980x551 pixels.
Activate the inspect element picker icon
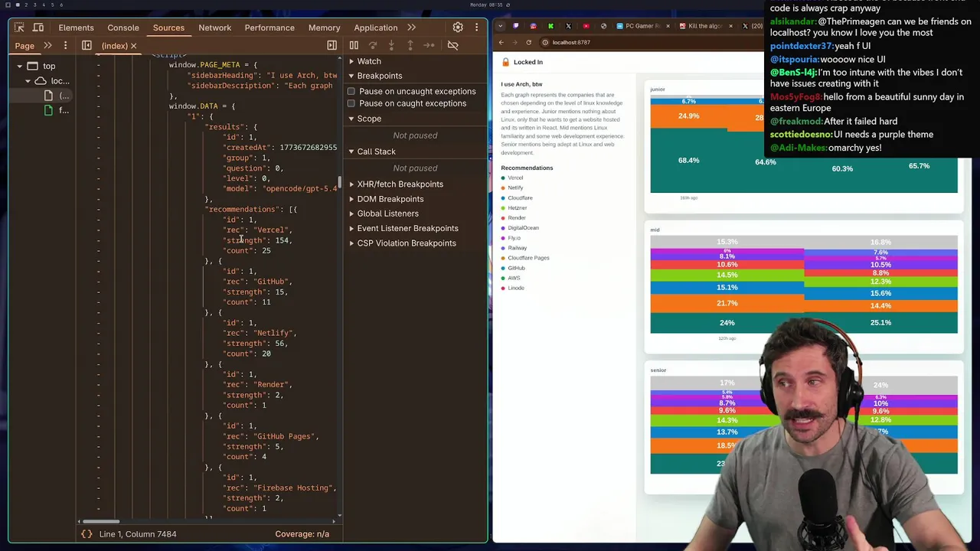[x=19, y=28]
